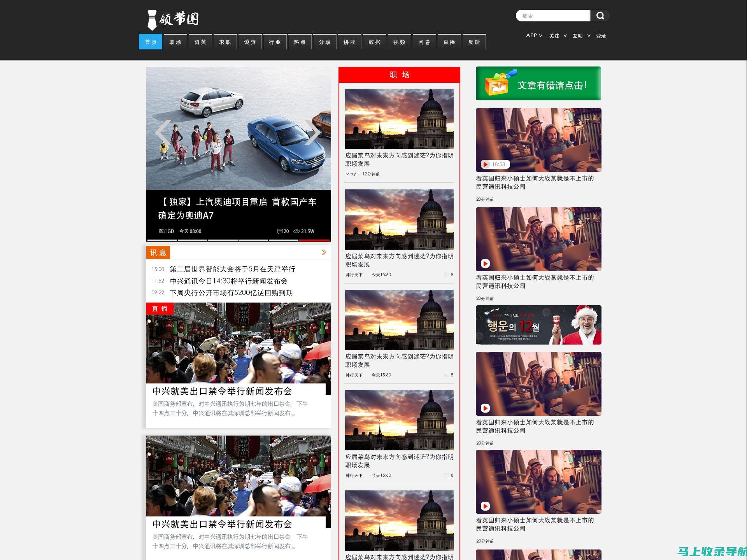Screen dimensions: 747x560
Task: Go to previous carousel slide arrow
Action: [x=163, y=133]
